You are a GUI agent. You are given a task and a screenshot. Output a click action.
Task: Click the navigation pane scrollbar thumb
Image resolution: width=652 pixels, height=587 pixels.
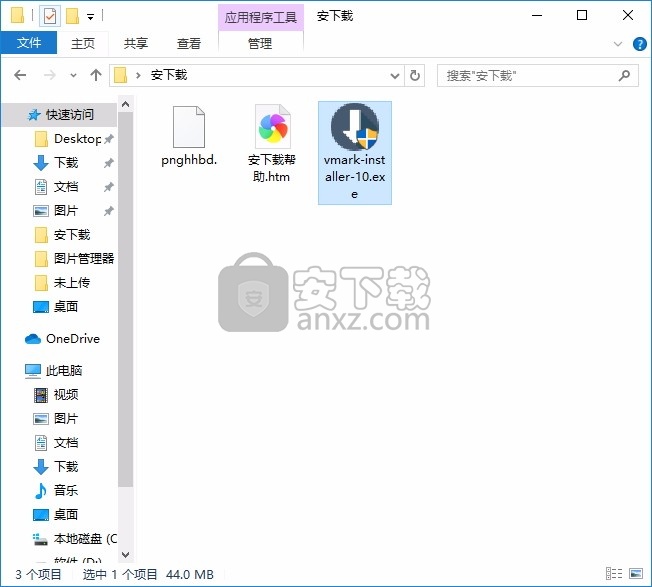(x=126, y=299)
